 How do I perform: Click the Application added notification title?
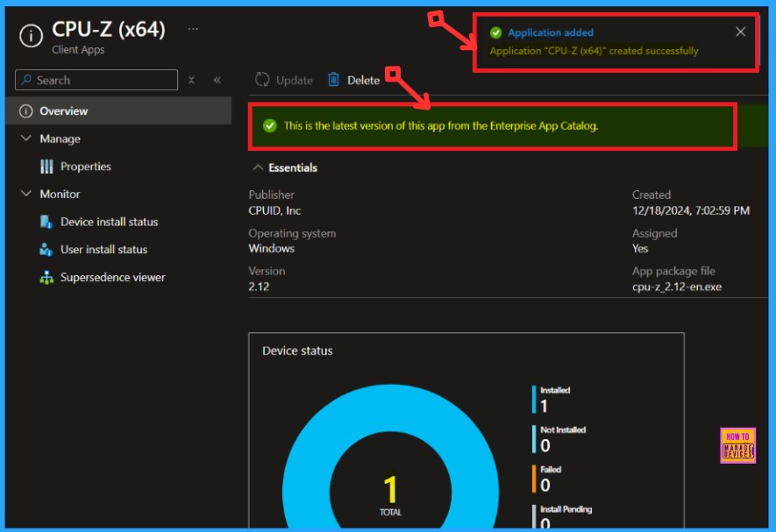tap(551, 32)
